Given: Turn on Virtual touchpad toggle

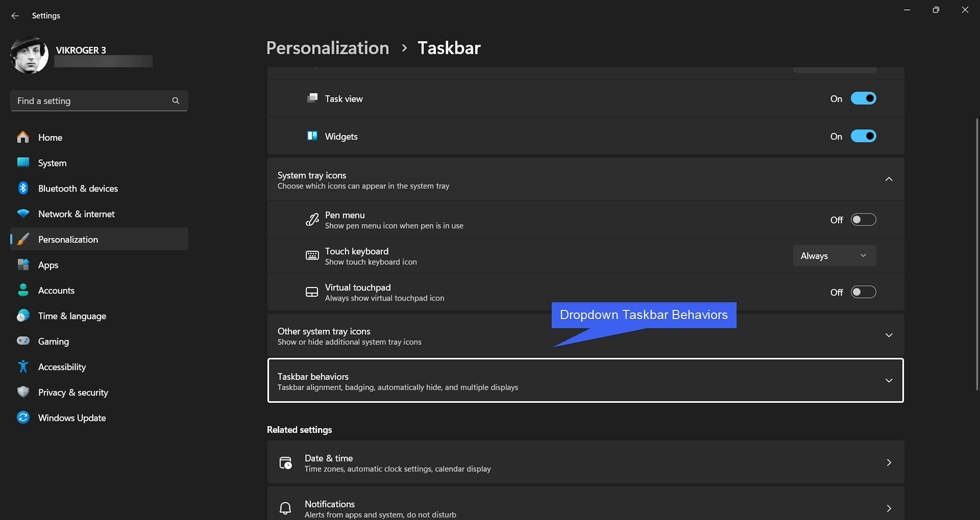Looking at the screenshot, I should pos(863,292).
